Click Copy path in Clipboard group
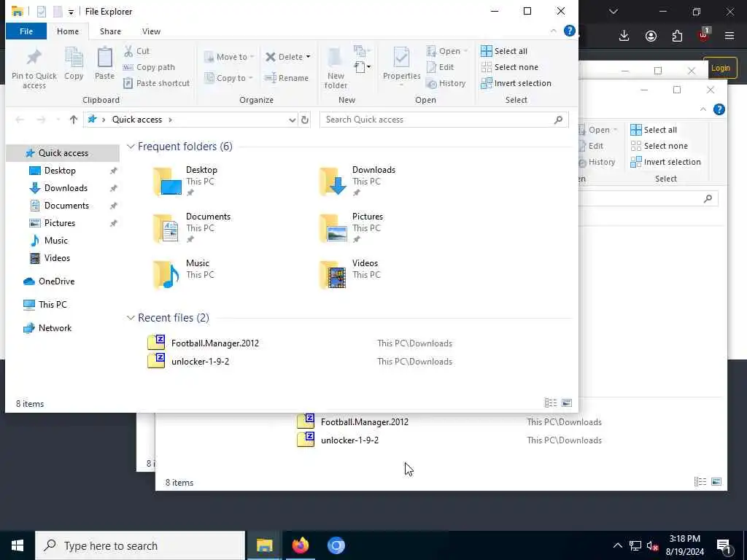747x560 pixels. point(149,67)
